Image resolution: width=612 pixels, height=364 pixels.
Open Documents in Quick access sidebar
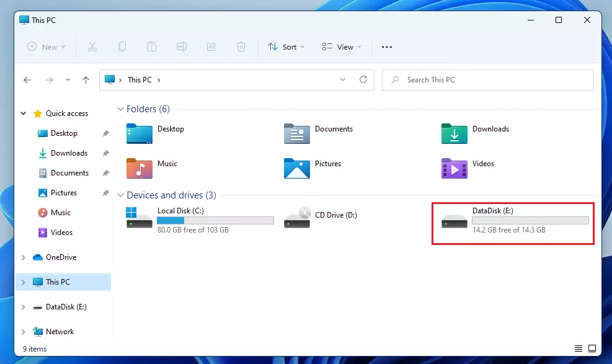pos(69,173)
